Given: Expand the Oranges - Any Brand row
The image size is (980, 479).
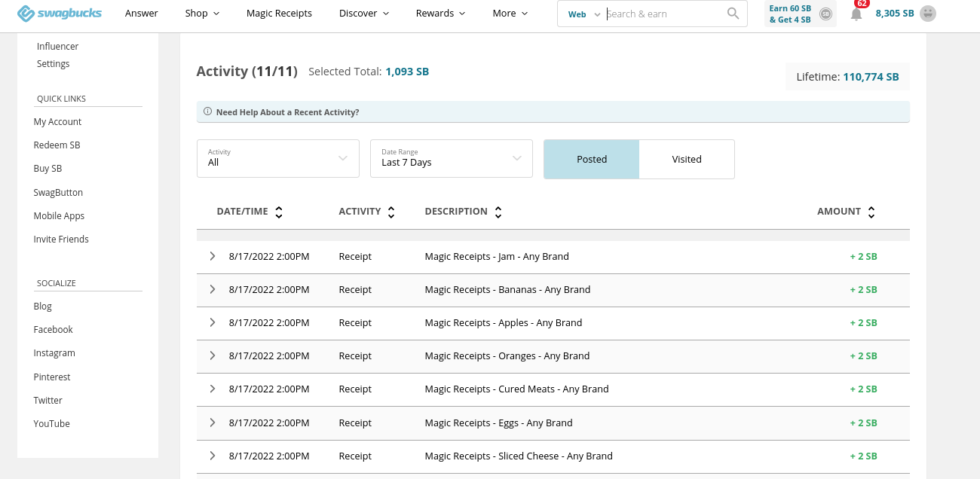Looking at the screenshot, I should (x=213, y=355).
